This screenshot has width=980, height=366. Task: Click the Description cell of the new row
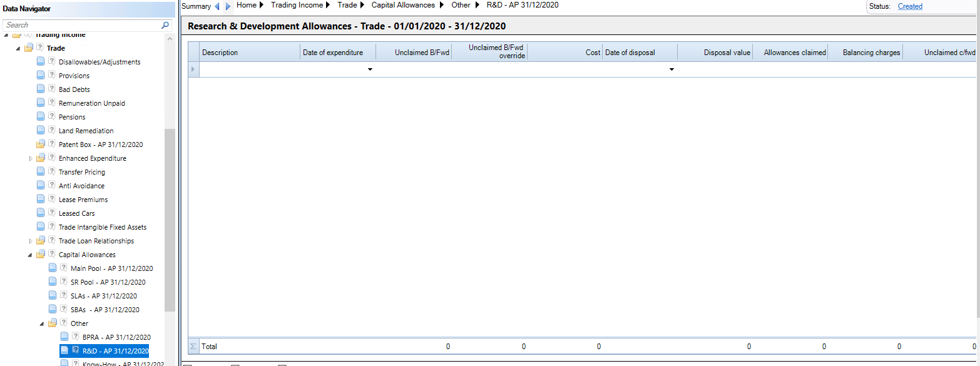coord(250,69)
